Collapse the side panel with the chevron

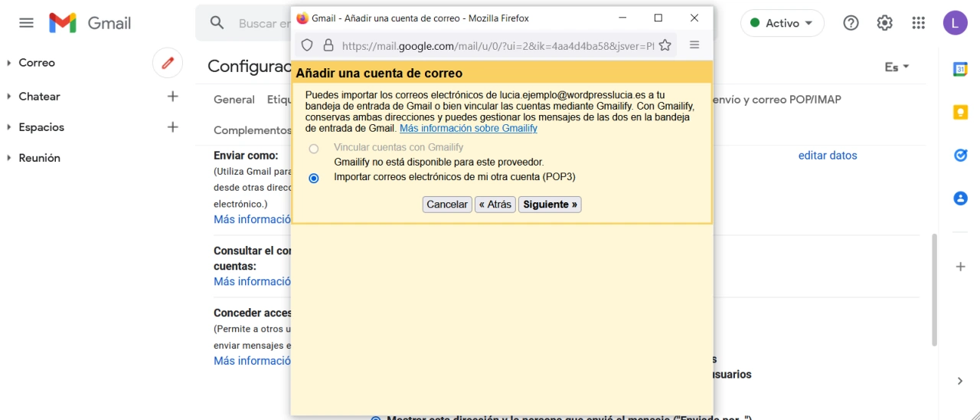click(x=960, y=381)
